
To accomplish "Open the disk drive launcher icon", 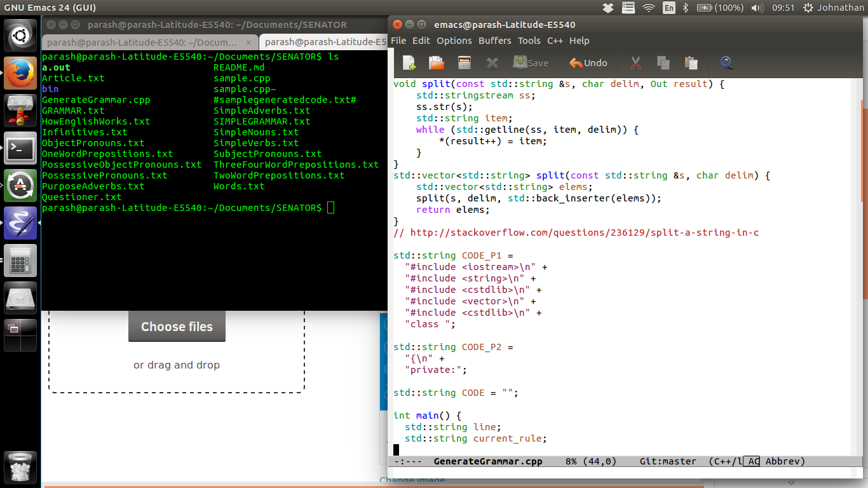I will pyautogui.click(x=20, y=298).
